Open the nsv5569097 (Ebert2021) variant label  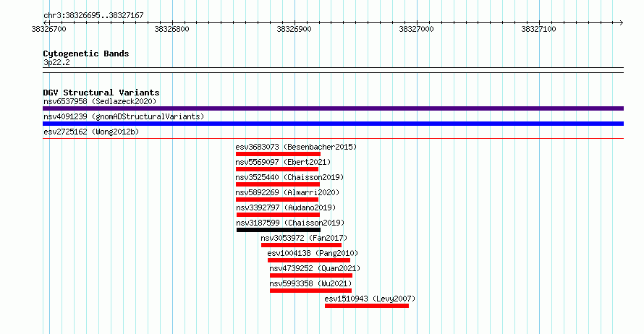(283, 162)
